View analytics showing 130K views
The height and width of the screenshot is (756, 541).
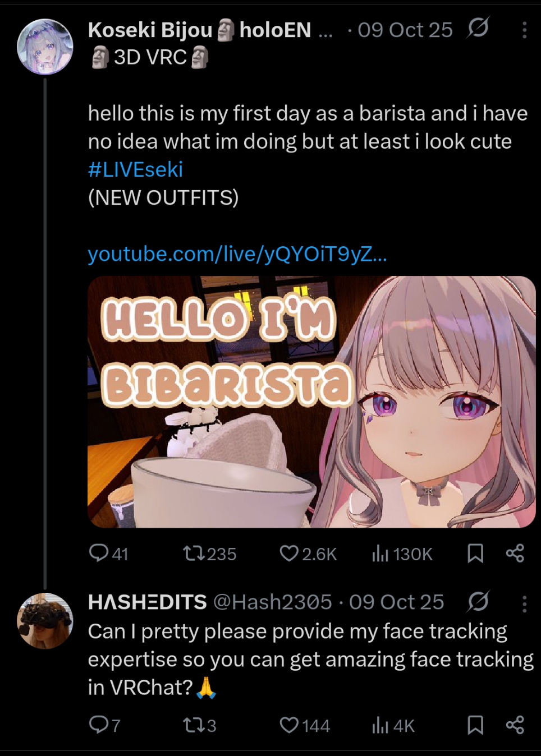point(380,554)
